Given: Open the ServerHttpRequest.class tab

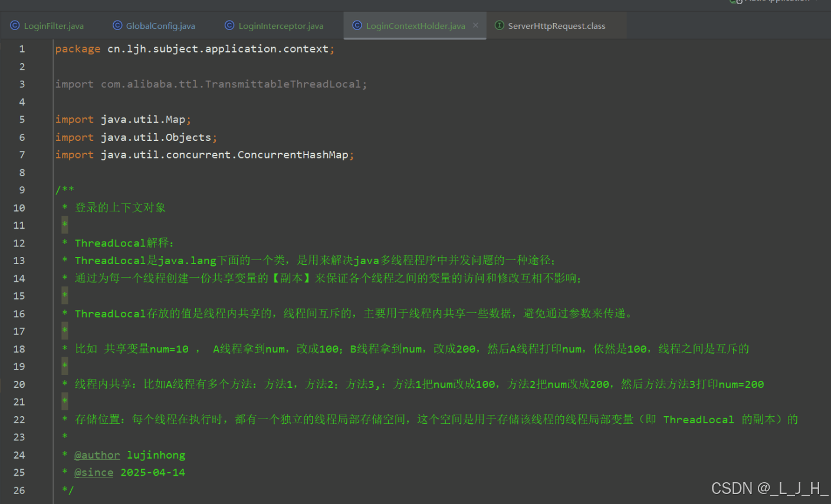Looking at the screenshot, I should 556,26.
